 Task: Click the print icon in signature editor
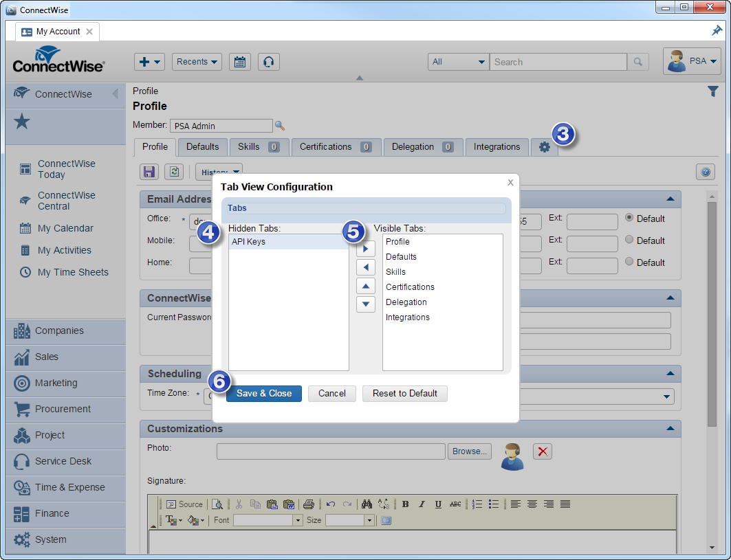pyautogui.click(x=309, y=504)
